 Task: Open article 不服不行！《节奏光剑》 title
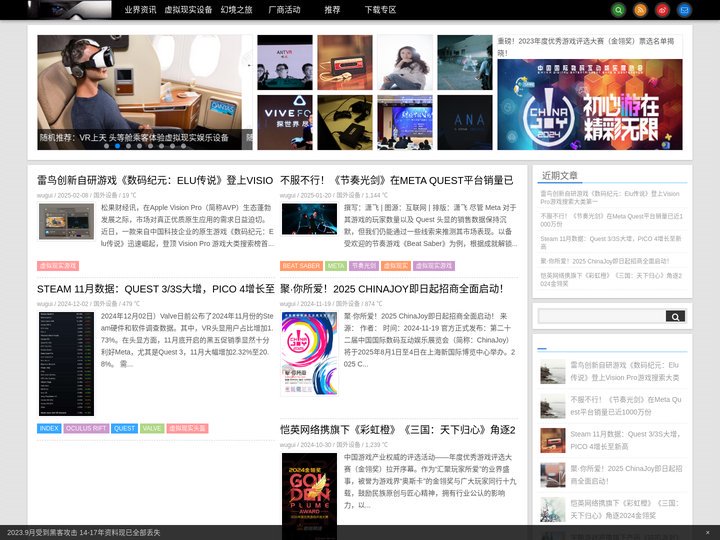tap(397, 180)
